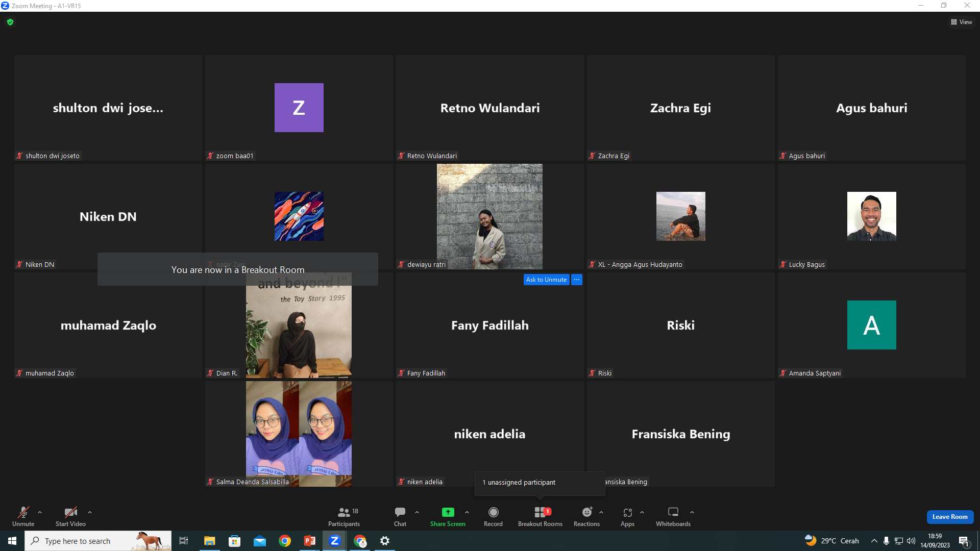Open network status tray icon
The height and width of the screenshot is (551, 980).
click(899, 541)
